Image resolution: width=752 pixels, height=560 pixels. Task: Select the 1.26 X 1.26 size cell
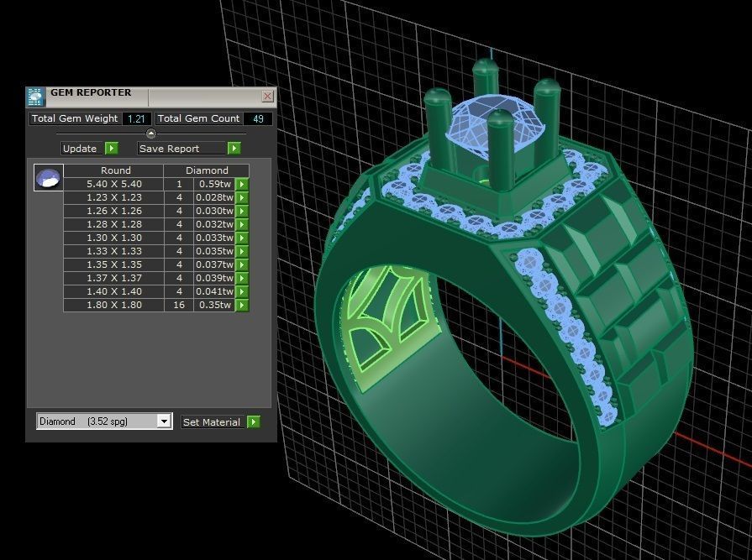113,211
